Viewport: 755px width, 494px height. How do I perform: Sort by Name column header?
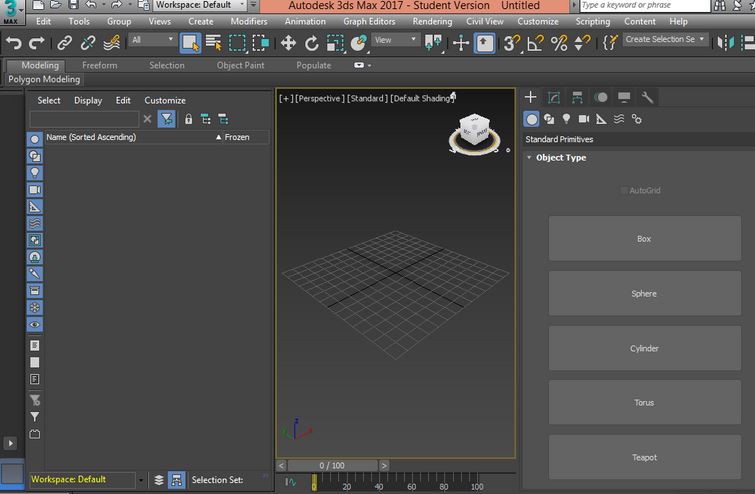click(91, 137)
